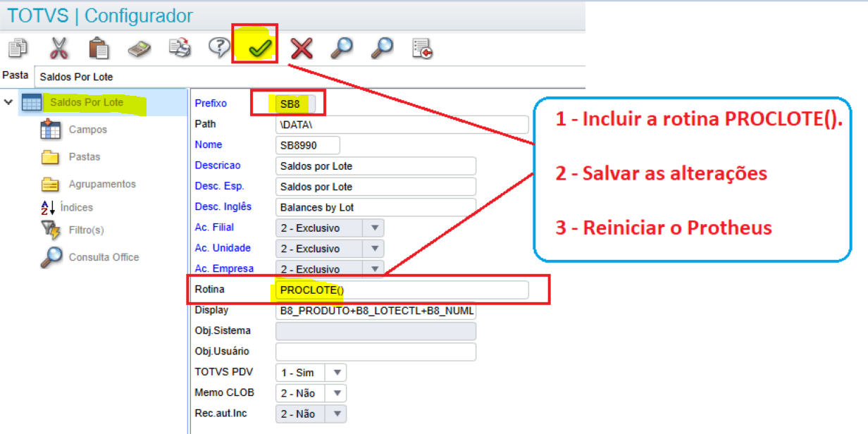The width and height of the screenshot is (868, 434).
Task: Open the Campos tree item
Action: (87, 130)
